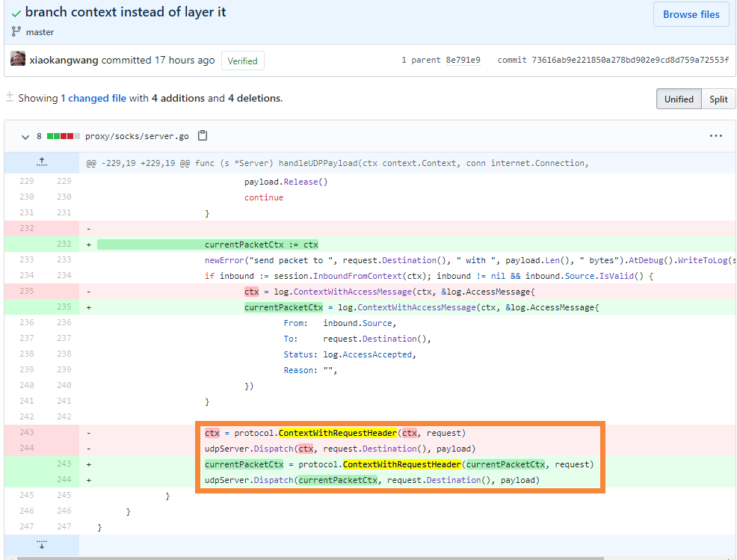
Task: Click the master branch icon
Action: pos(16,31)
